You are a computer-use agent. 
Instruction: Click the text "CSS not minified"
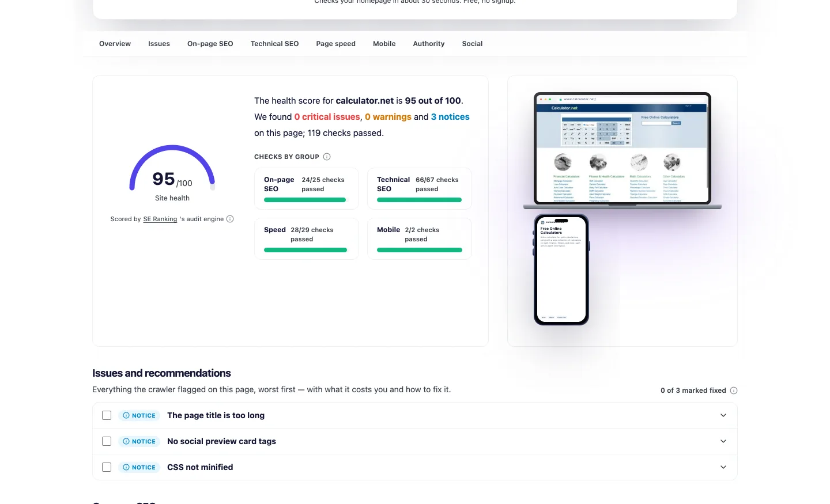tap(200, 467)
